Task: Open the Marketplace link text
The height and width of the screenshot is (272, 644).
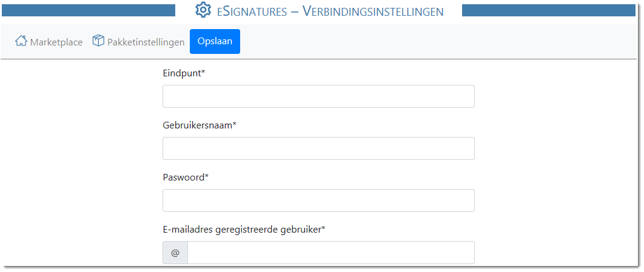Action: click(x=56, y=42)
